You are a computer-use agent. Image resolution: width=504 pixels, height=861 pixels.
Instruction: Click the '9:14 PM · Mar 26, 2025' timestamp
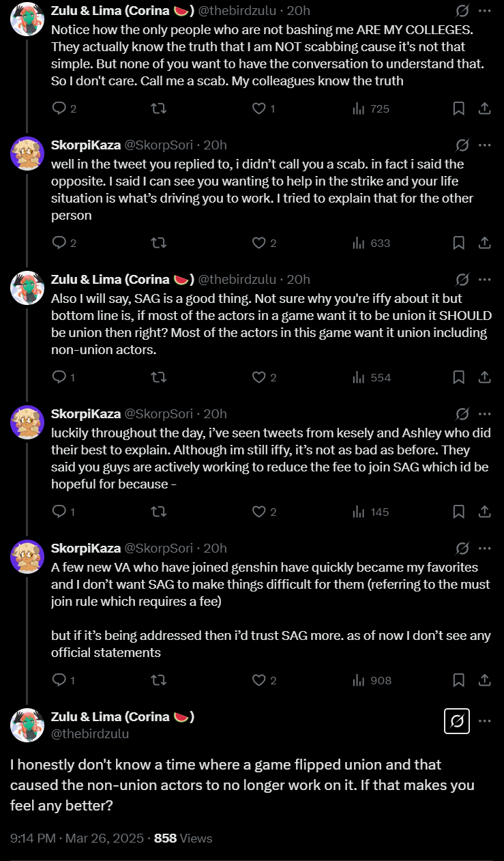click(78, 838)
